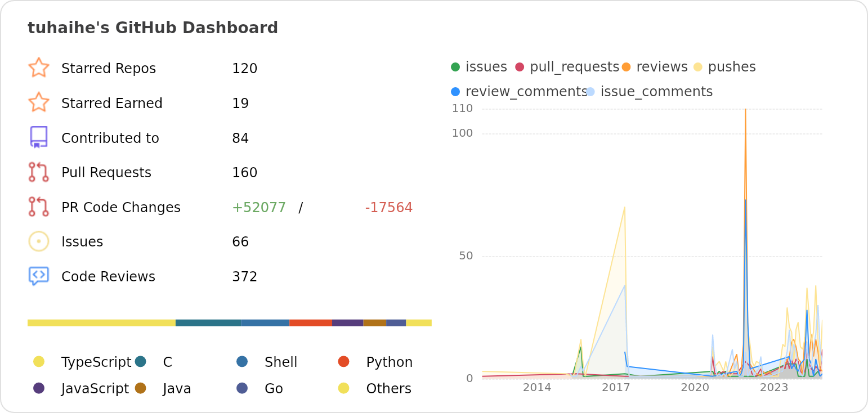Screen dimensions: 868x413
Task: Toggle the pushes legend entry
Action: tap(724, 67)
